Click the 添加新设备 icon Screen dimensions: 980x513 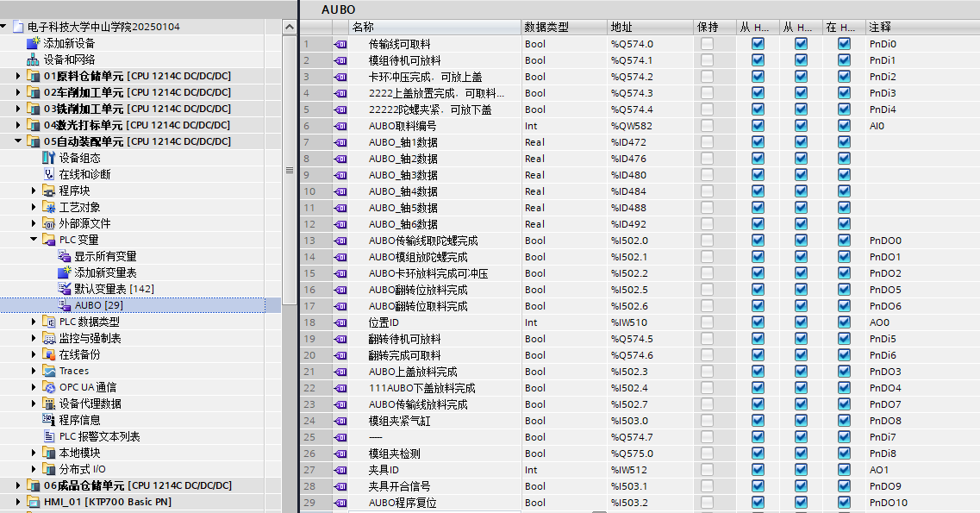[x=33, y=43]
